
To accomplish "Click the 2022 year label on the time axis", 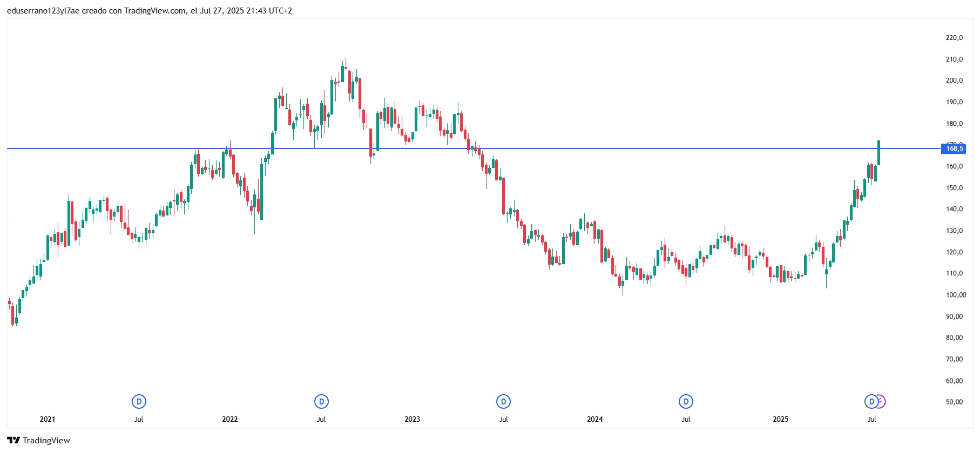I will click(230, 420).
